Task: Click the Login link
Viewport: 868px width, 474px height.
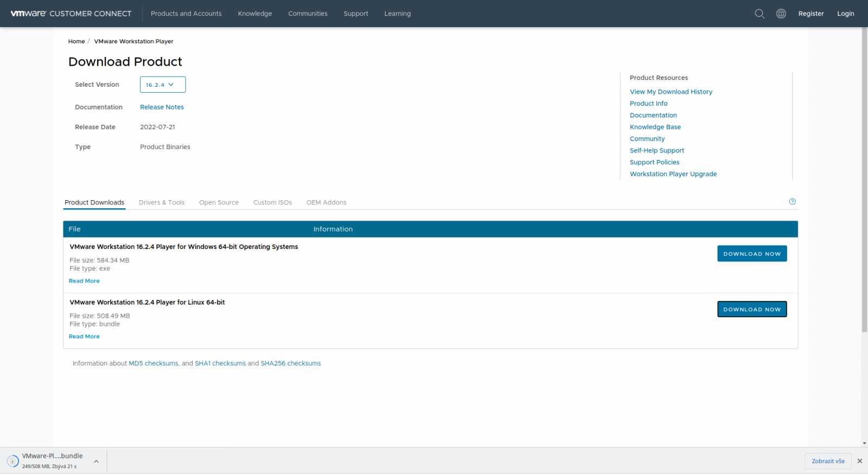Action: tap(845, 14)
